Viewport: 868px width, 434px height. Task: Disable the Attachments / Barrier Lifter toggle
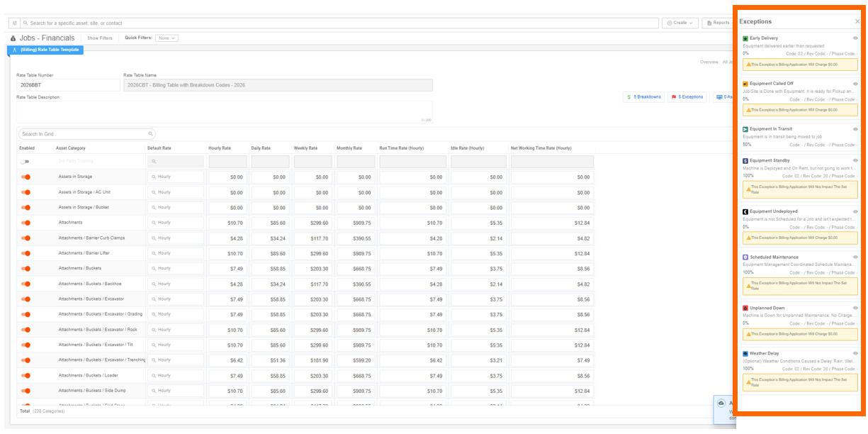26,253
